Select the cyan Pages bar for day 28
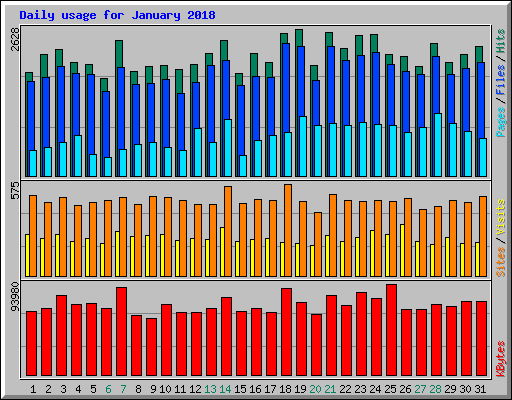 pyautogui.click(x=438, y=145)
